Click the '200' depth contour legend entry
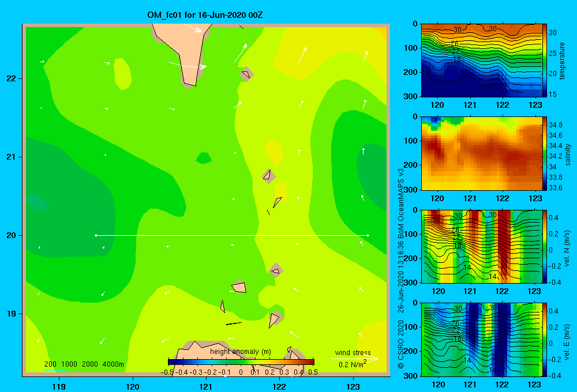 coord(50,364)
